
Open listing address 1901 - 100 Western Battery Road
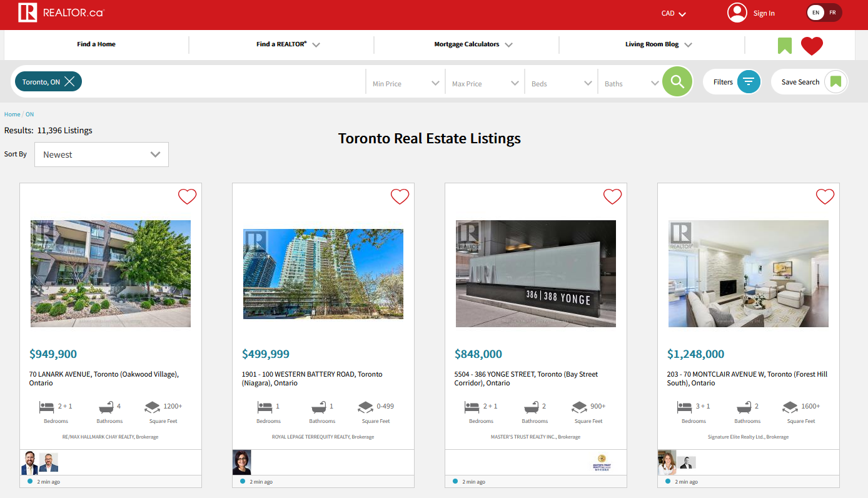[312, 379]
